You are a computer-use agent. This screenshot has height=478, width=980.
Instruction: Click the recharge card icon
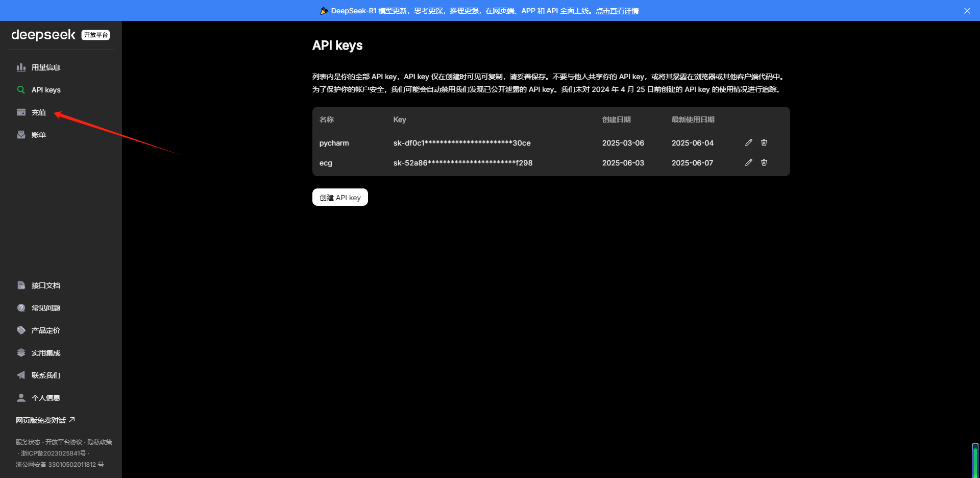point(21,112)
